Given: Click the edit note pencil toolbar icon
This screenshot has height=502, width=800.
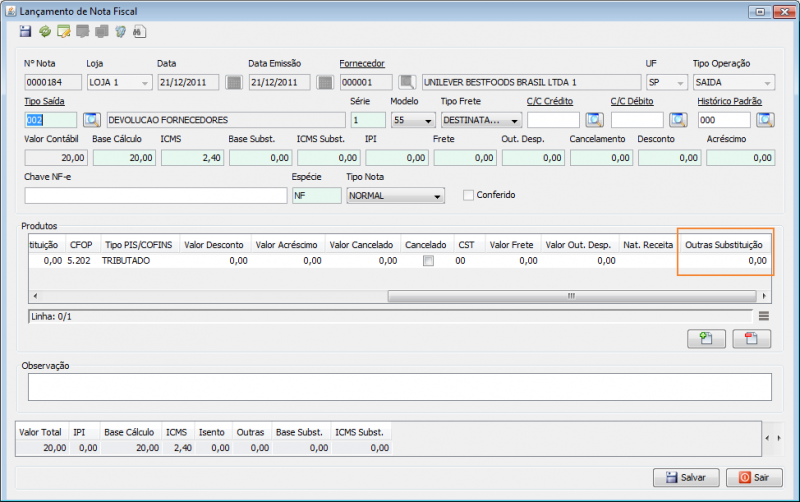Looking at the screenshot, I should pos(64,32).
